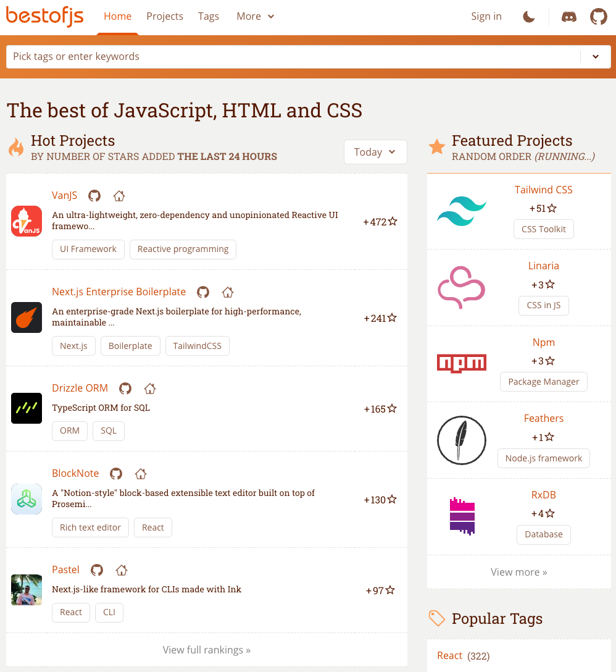
Task: Click the Tailwind CSS logo
Action: tap(461, 211)
